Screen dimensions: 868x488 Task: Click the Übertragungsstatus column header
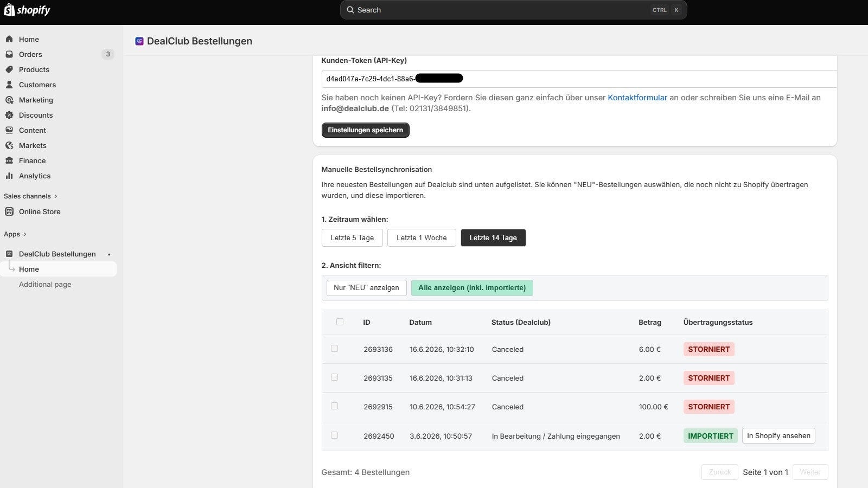(718, 322)
